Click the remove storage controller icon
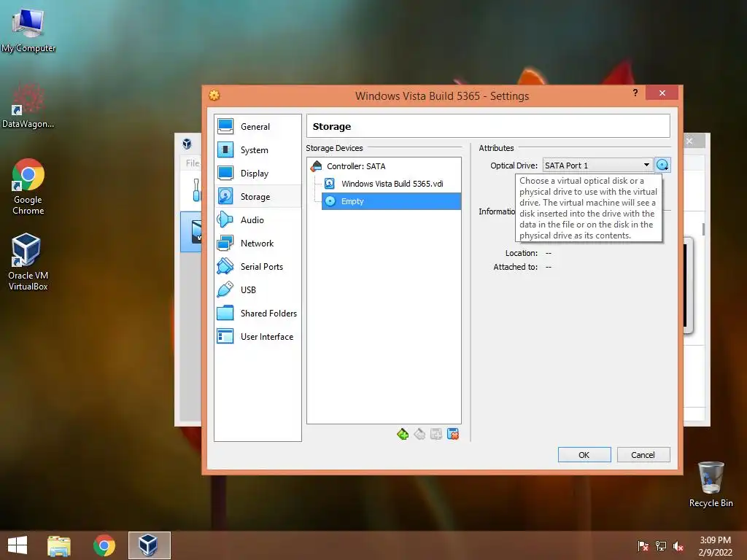This screenshot has height=560, width=747. 419,435
